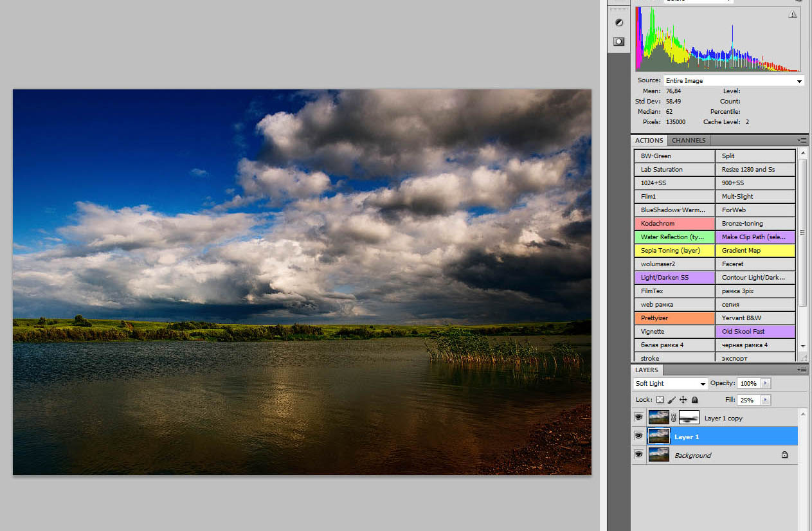Enable lock image pixels brush icon
This screenshot has width=812, height=531.
click(x=671, y=400)
